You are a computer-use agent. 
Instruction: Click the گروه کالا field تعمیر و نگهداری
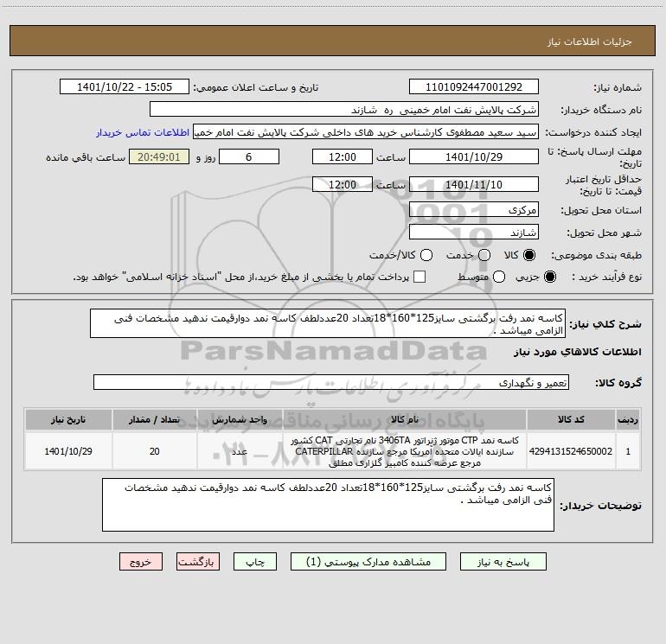pyautogui.click(x=331, y=382)
